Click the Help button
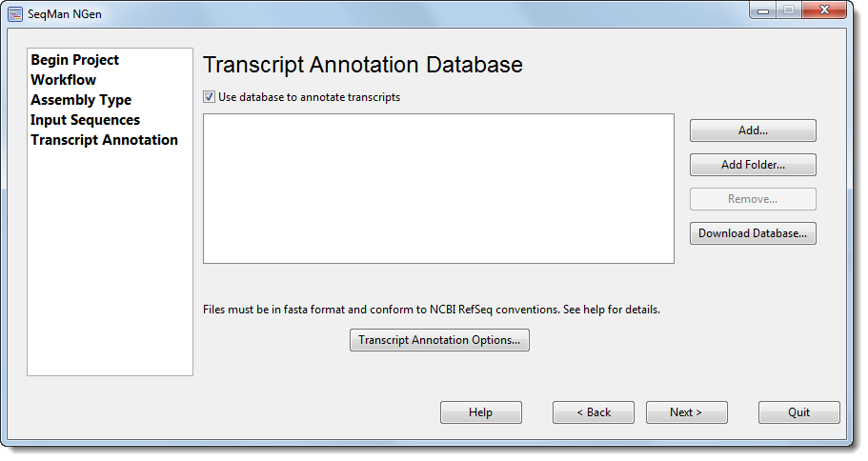 [x=481, y=412]
